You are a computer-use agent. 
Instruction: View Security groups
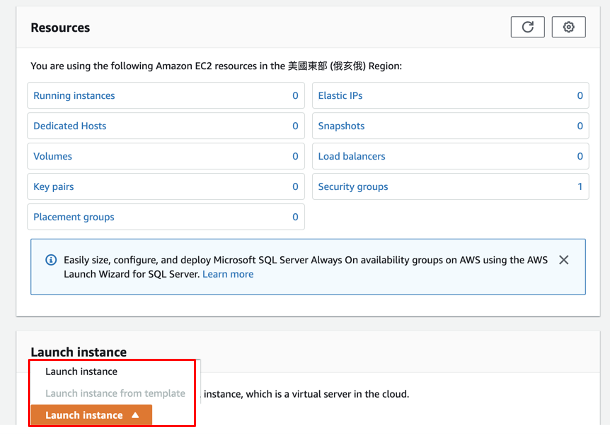(x=353, y=187)
